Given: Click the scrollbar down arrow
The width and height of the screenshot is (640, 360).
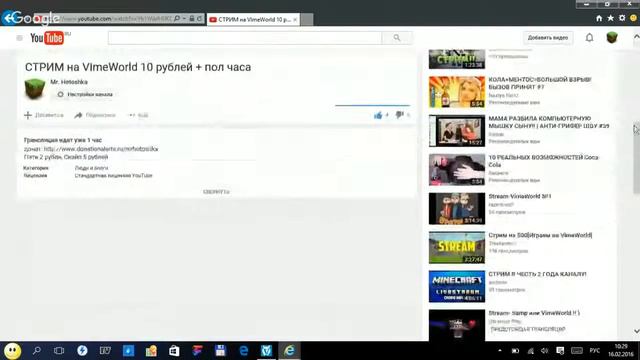Looking at the screenshot, I should click(636, 331).
